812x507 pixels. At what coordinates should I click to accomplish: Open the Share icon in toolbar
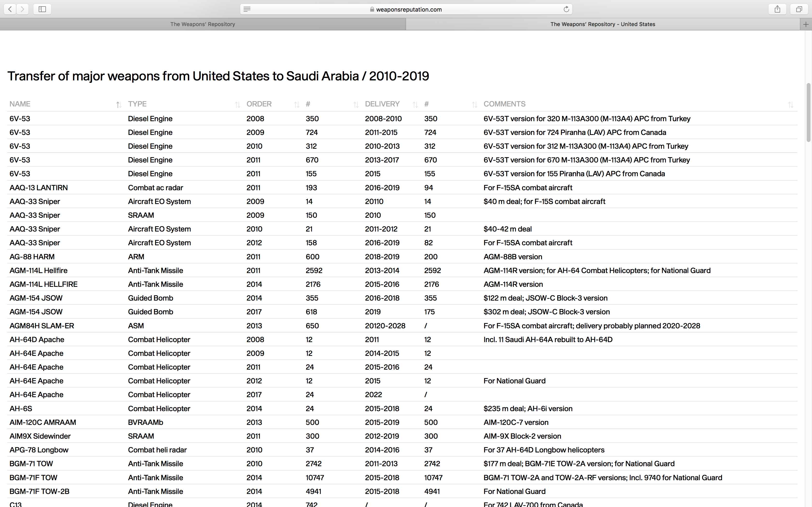click(x=777, y=9)
